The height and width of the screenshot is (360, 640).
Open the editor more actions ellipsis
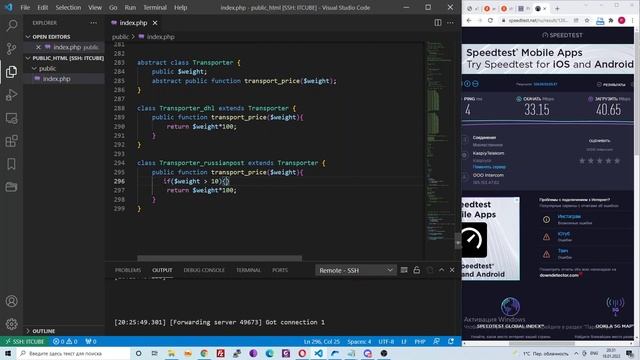pos(450,23)
